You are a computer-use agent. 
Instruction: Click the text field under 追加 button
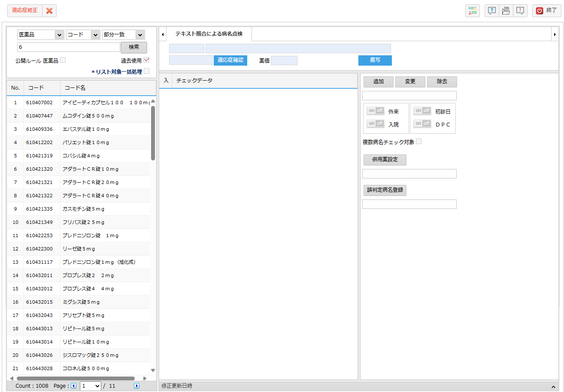tap(409, 96)
